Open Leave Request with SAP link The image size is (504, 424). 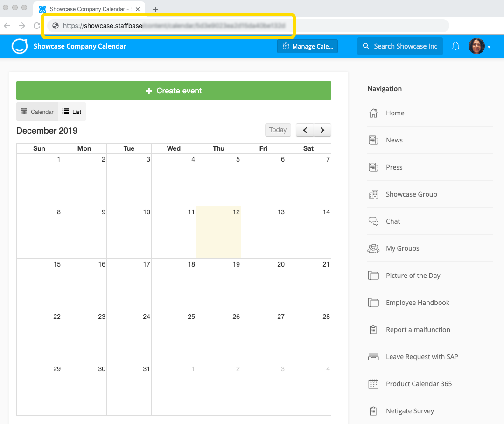422,357
